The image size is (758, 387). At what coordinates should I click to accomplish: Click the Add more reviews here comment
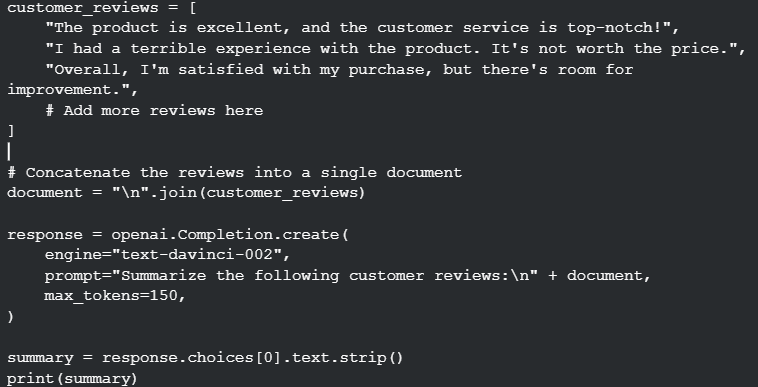tap(154, 111)
